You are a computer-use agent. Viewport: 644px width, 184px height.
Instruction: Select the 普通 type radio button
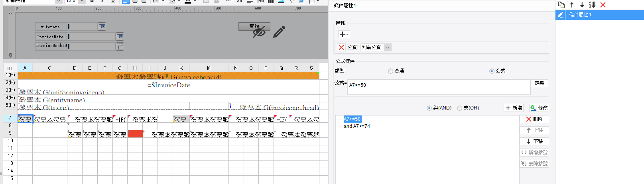[x=390, y=71]
